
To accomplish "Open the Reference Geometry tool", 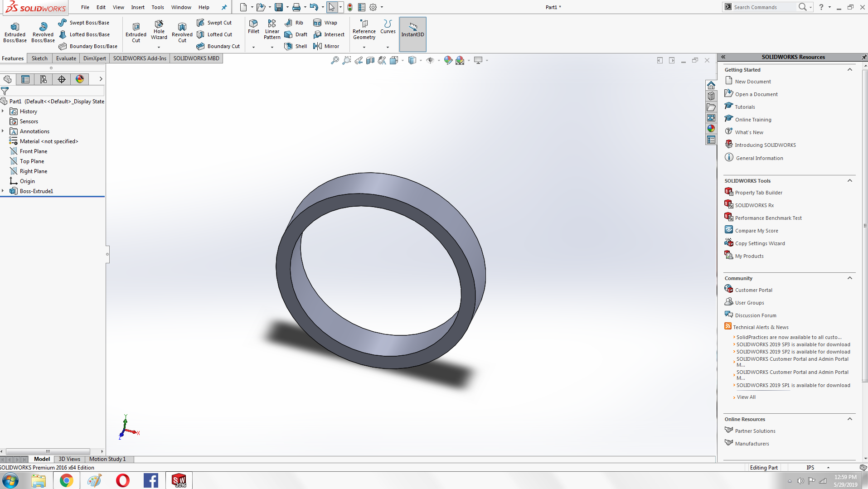I will click(x=364, y=29).
